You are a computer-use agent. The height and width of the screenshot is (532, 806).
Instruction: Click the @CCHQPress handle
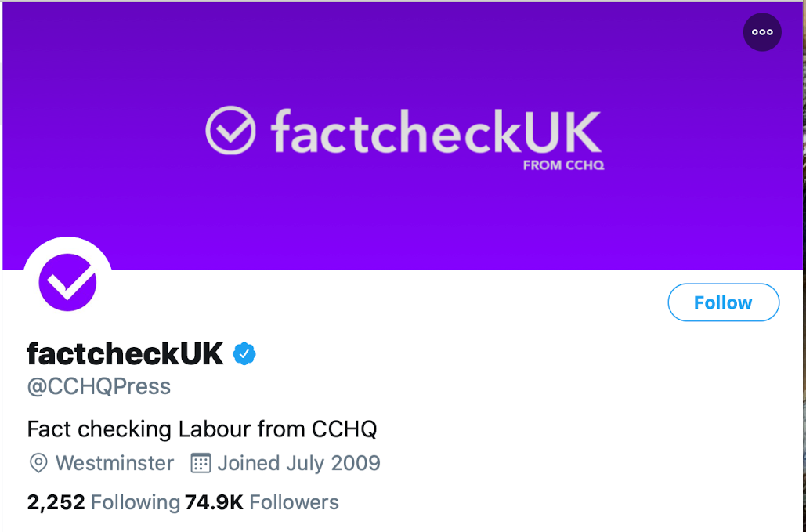(x=98, y=386)
